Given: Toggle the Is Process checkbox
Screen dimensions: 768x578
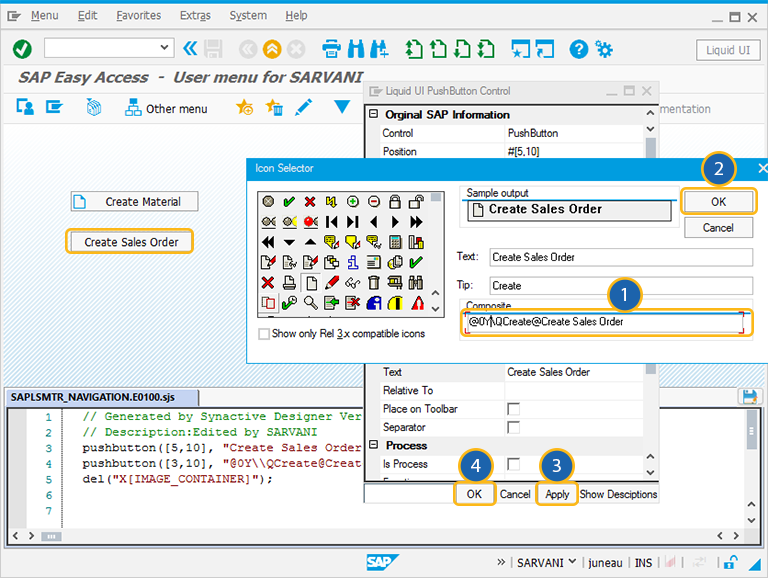Looking at the screenshot, I should point(513,463).
